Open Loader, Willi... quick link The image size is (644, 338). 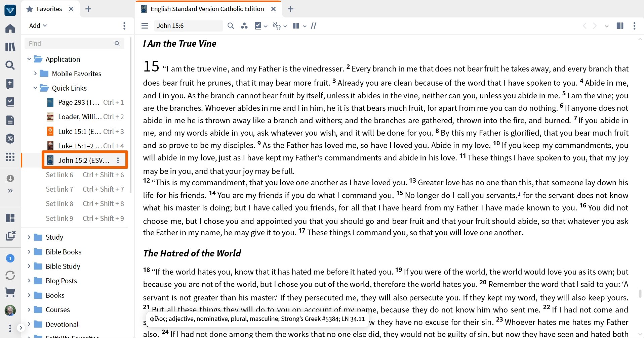(x=85, y=117)
